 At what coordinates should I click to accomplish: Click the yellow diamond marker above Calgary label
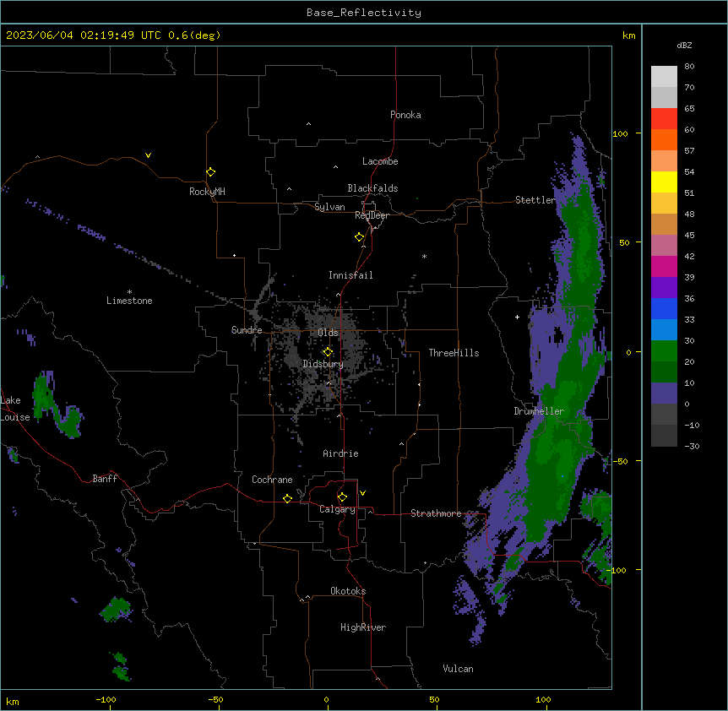pos(342,497)
